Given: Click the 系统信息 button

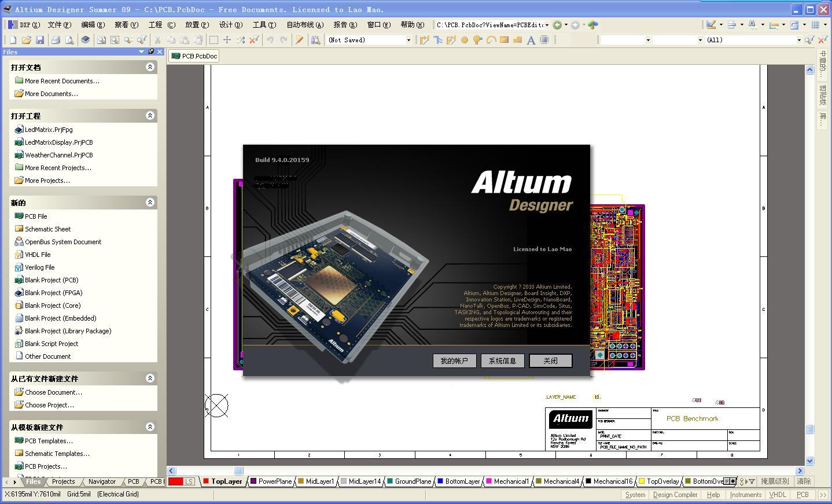Looking at the screenshot, I should [x=502, y=360].
